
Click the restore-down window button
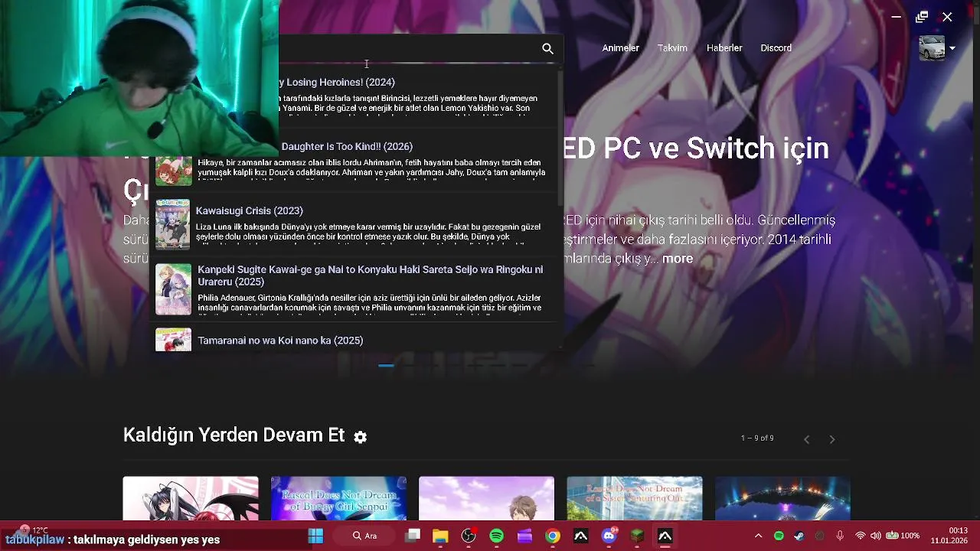(922, 17)
